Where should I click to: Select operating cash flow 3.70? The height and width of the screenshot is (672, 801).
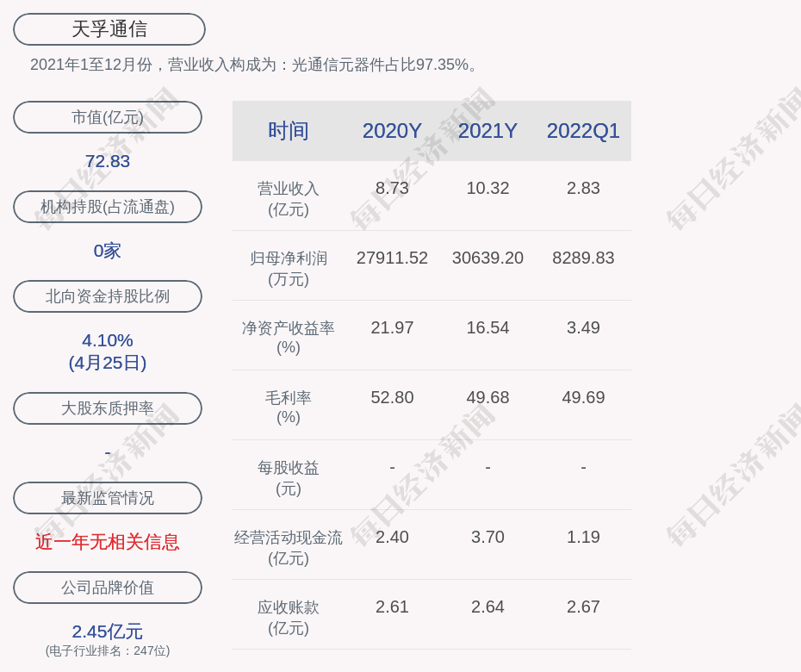[x=487, y=537]
